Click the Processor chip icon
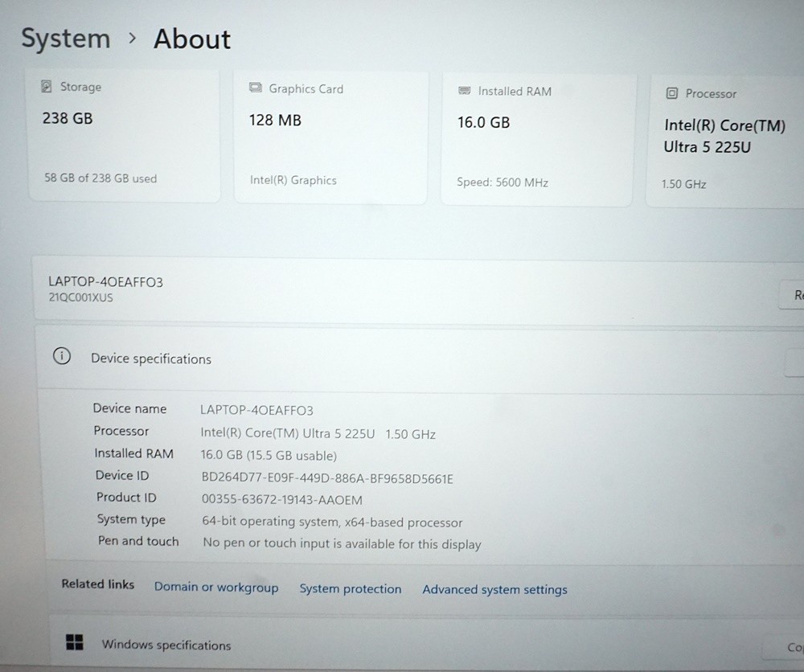The image size is (804, 672). (x=671, y=93)
